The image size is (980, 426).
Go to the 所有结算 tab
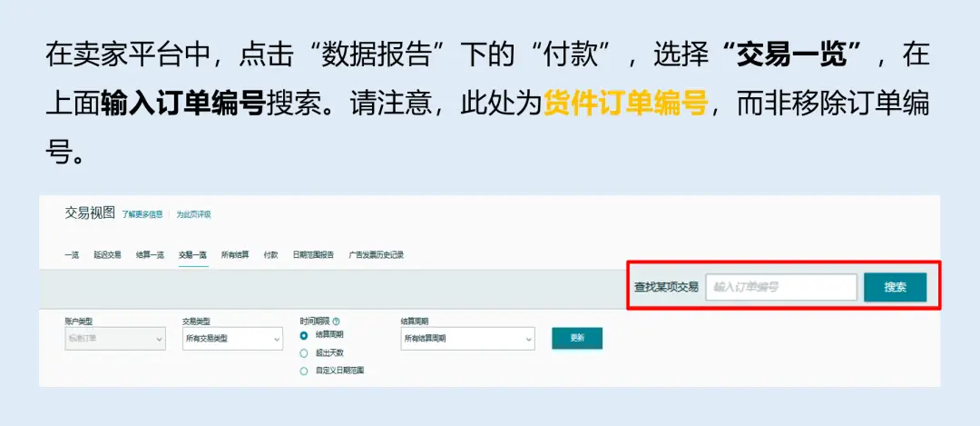tap(235, 255)
